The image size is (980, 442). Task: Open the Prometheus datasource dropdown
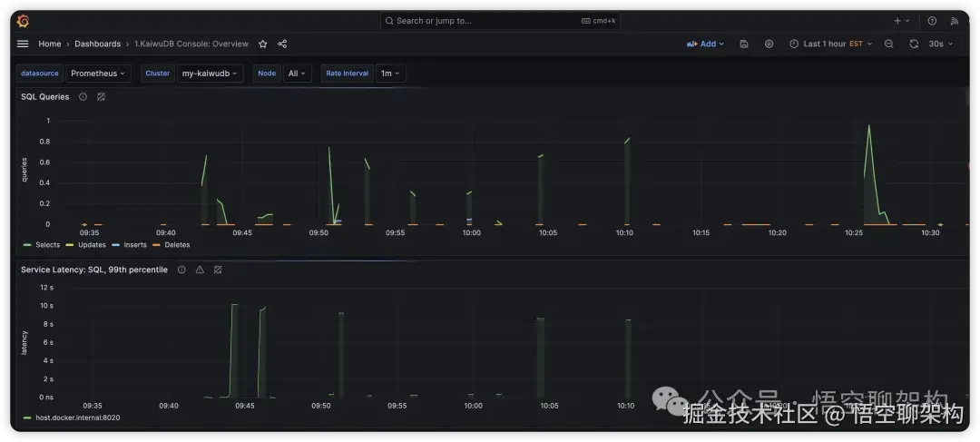pos(98,74)
